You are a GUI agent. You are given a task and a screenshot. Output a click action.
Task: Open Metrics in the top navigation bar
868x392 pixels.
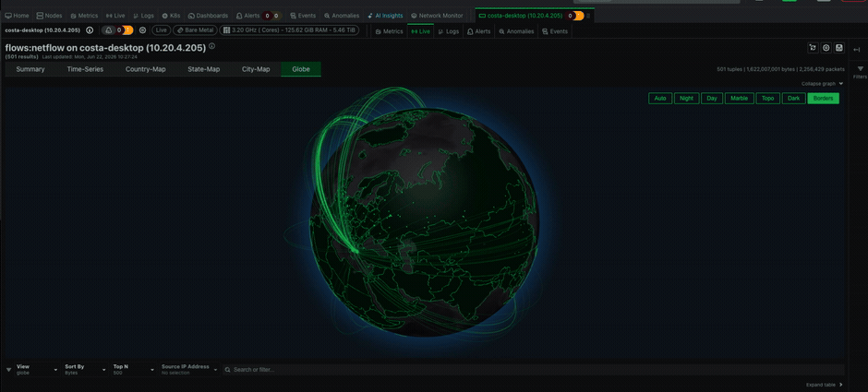84,16
